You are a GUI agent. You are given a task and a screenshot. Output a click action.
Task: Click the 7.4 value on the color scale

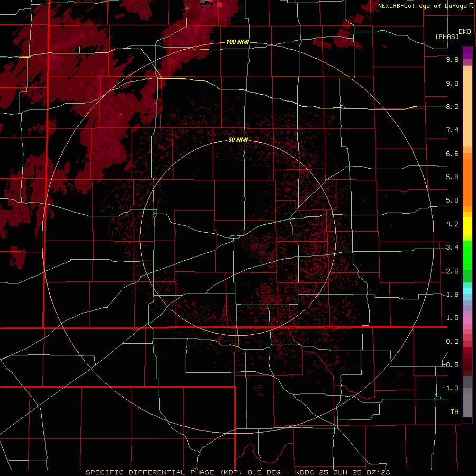click(x=452, y=130)
